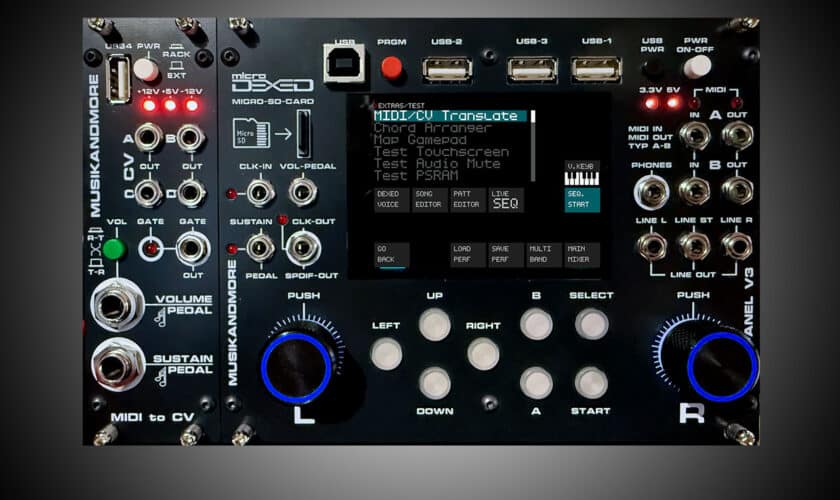Click the USB type-B port

click(344, 63)
